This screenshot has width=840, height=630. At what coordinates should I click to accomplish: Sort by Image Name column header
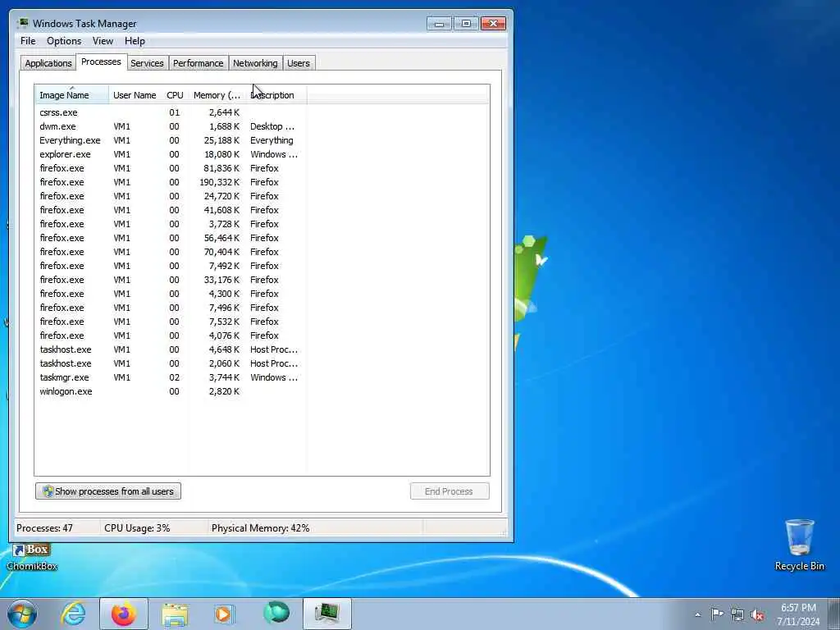pos(72,95)
